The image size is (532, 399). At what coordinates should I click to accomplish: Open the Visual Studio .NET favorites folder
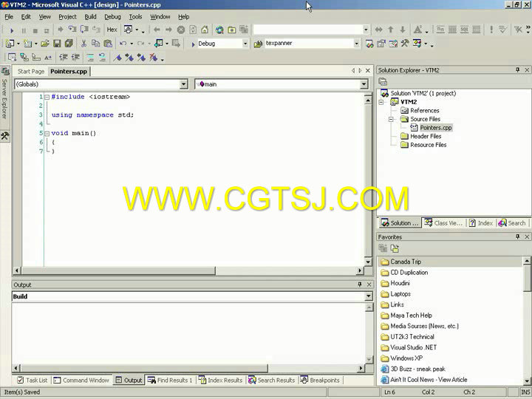[x=413, y=347]
